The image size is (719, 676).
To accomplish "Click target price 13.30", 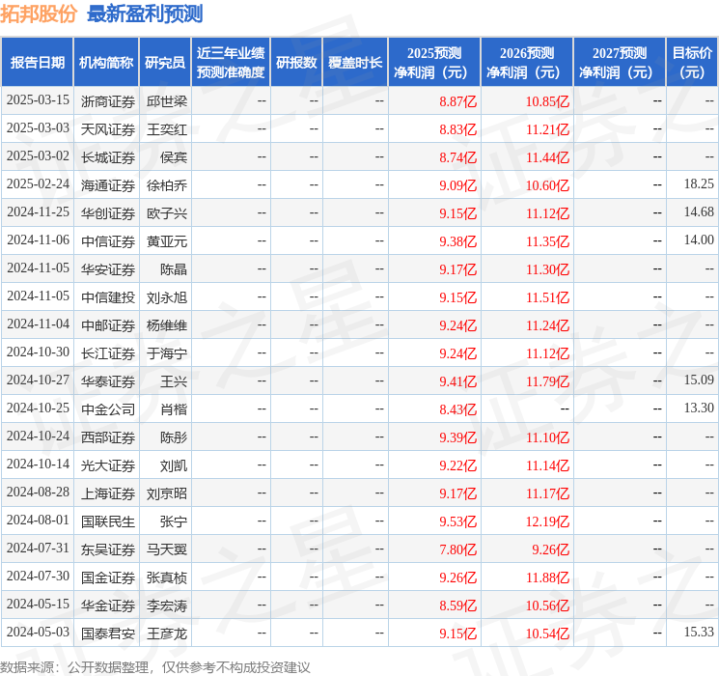I will coord(699,408).
